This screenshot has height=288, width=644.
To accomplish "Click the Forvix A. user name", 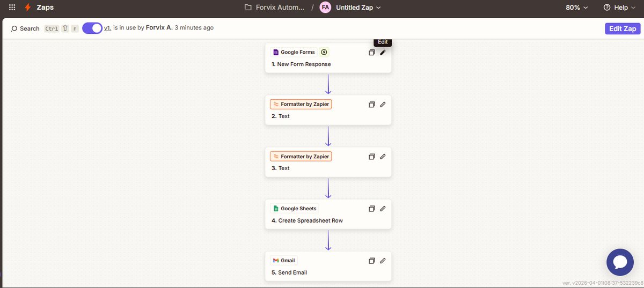I will 159,28.
